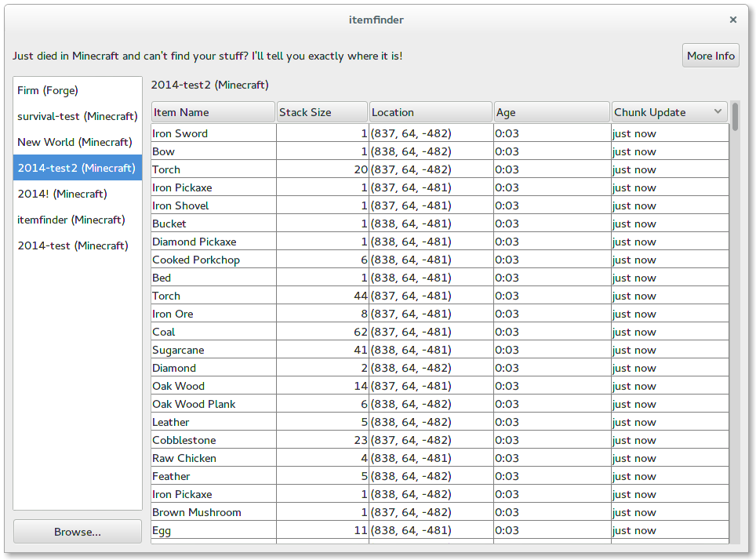
Task: Select the Sugarcane row
Action: point(440,350)
